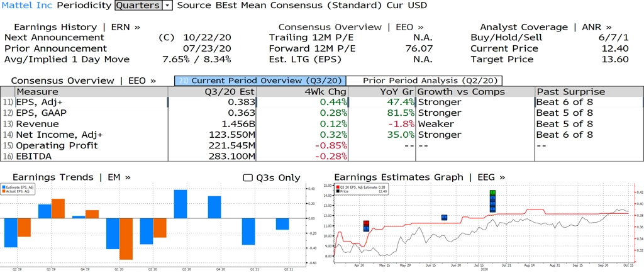This screenshot has width=644, height=273.
Task: Click Revenue YoY growth -1.8%
Action: 400,124
